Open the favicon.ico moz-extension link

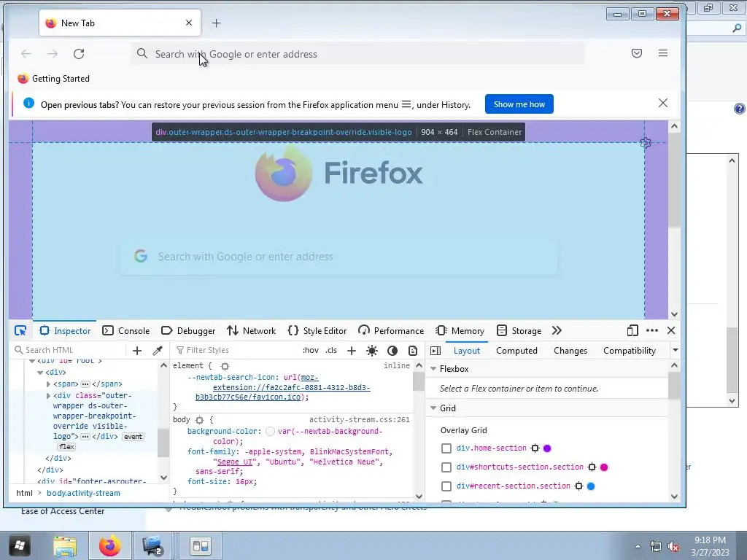[x=283, y=387]
